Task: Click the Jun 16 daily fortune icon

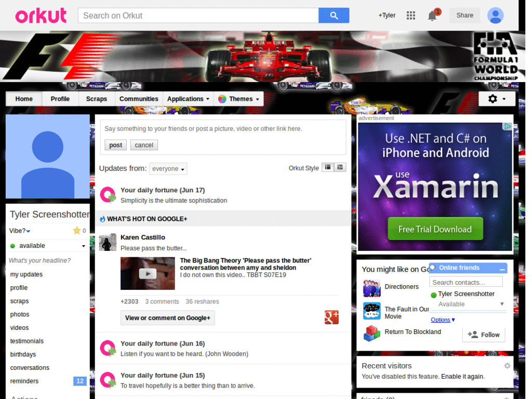Action: pyautogui.click(x=108, y=349)
